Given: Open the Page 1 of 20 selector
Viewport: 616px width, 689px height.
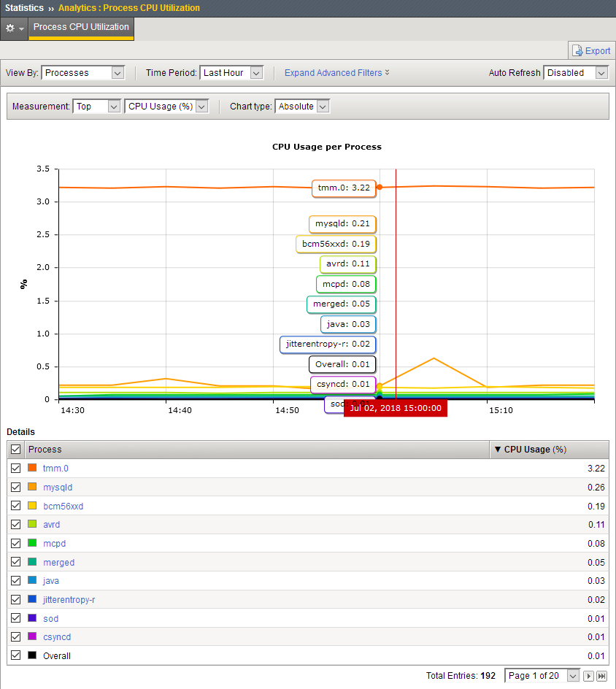Looking at the screenshot, I should click(542, 676).
